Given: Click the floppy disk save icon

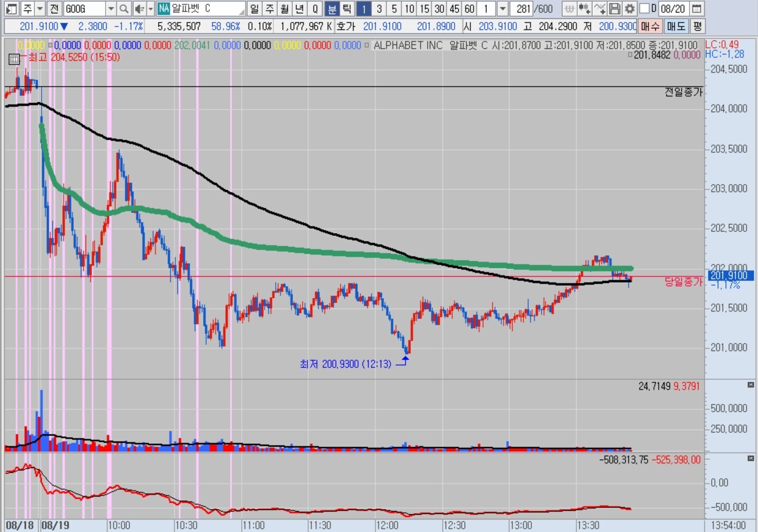Looking at the screenshot, I should pyautogui.click(x=615, y=9).
